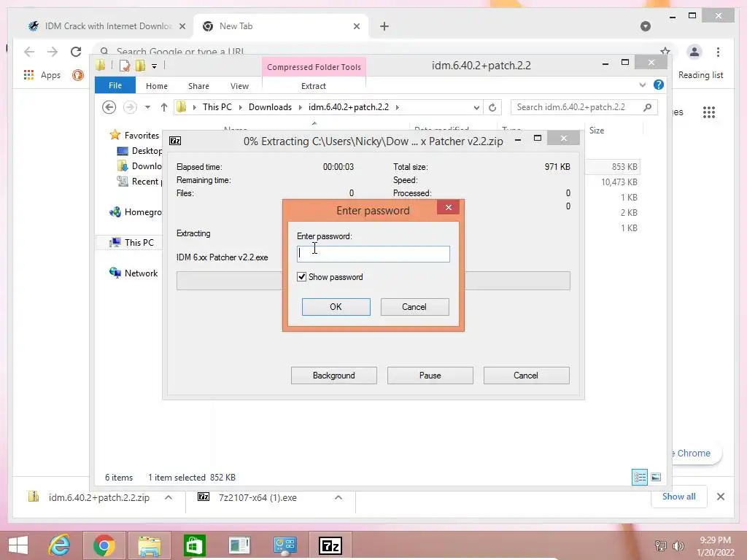The width and height of the screenshot is (747, 560).
Task: Close the New Tab Chrome tab
Action: click(x=357, y=26)
